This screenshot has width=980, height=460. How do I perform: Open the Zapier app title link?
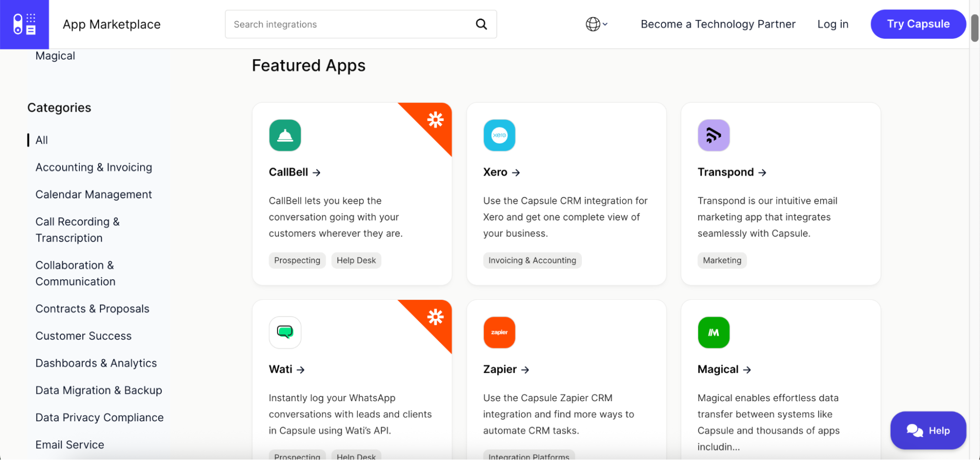pyautogui.click(x=506, y=369)
